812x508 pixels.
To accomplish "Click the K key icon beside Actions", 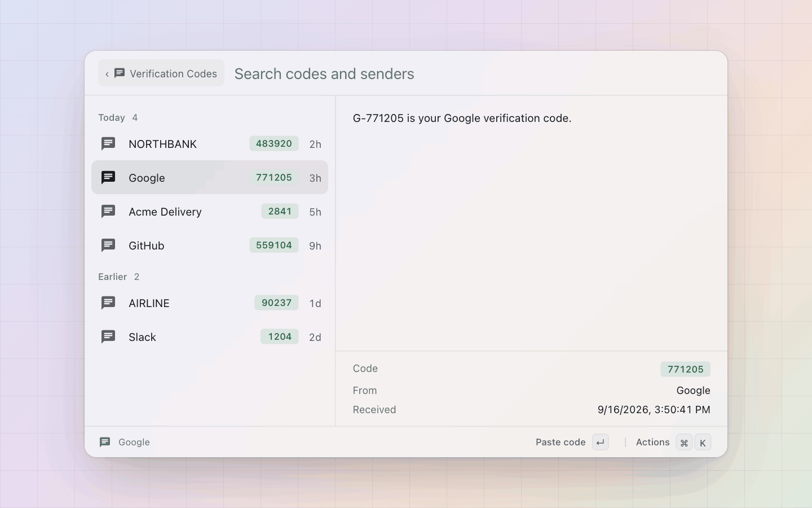I will pos(703,443).
